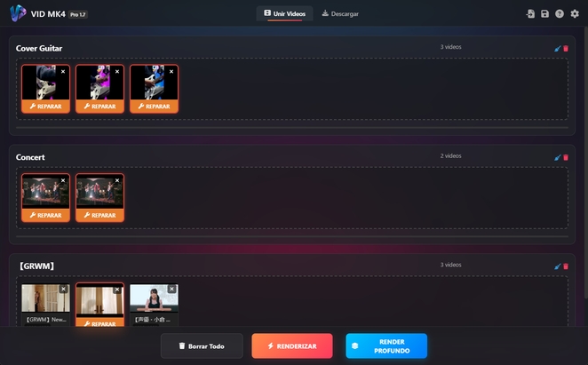Screen dimensions: 588x365
Task: Select the curtain thumbnail in [GRWM] group
Action: point(99,300)
